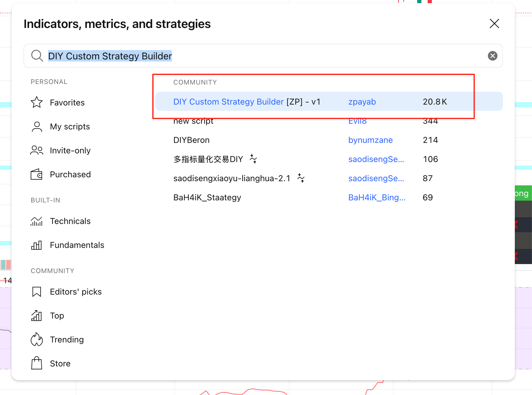Close the indicators dialog
Screen dimensions: 532x395
click(x=494, y=24)
